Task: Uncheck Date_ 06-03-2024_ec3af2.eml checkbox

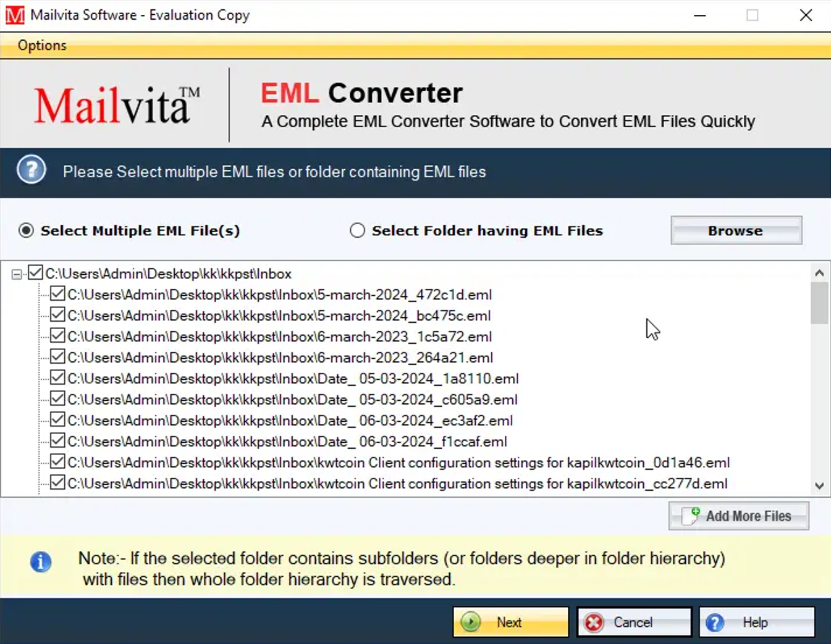Action: (x=57, y=419)
